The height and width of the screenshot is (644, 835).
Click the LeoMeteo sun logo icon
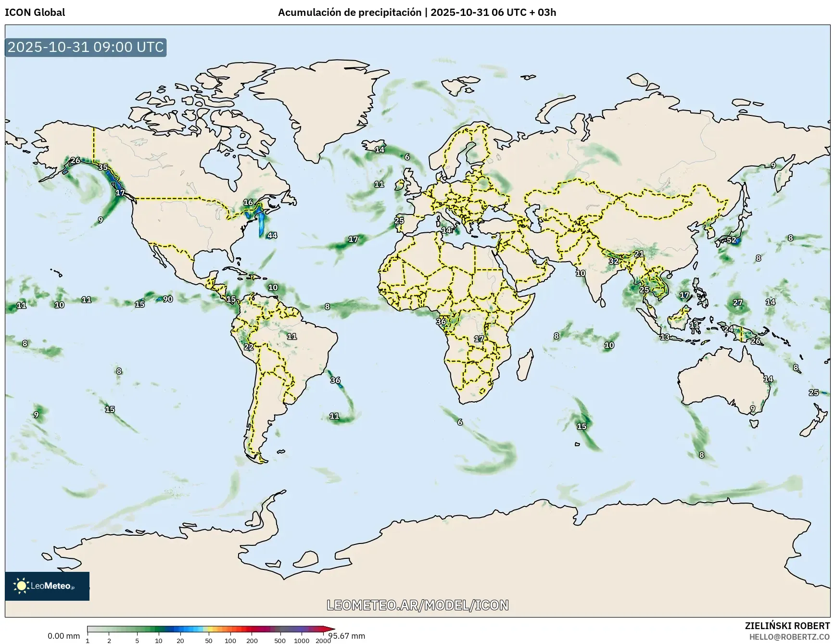click(21, 586)
